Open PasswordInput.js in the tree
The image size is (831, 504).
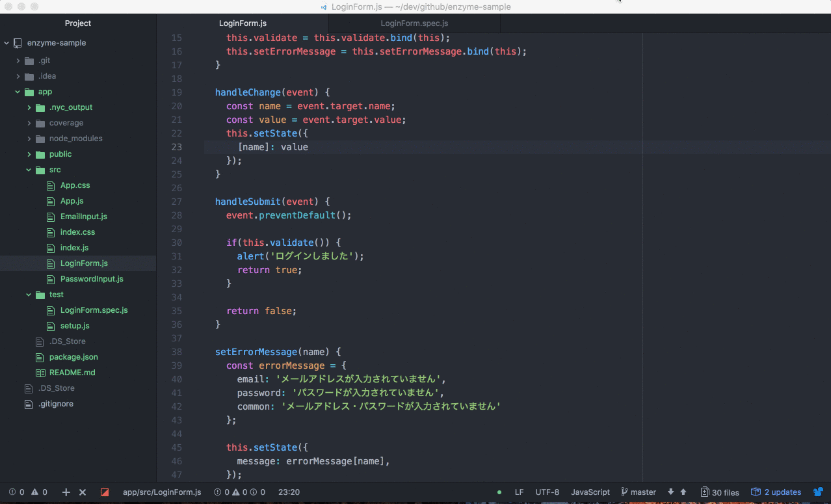[92, 279]
